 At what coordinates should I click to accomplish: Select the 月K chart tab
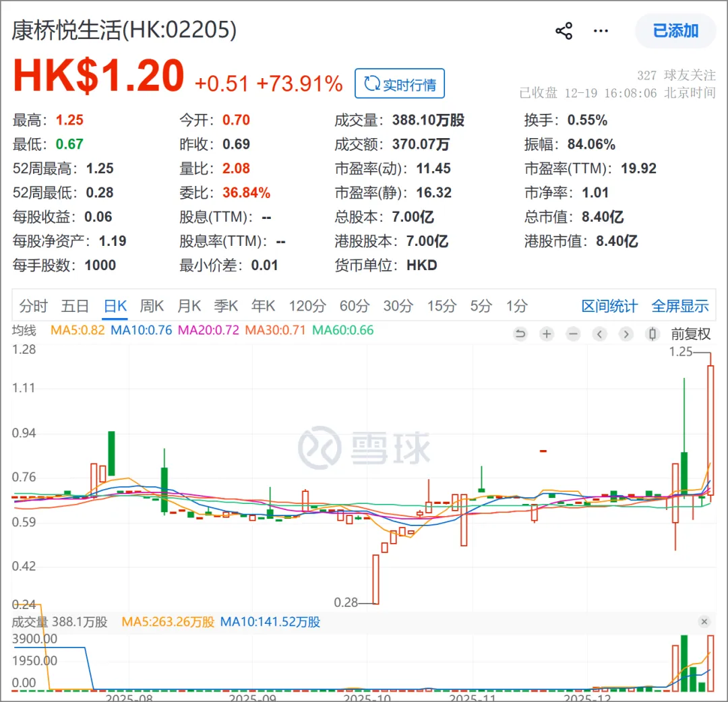pos(189,306)
